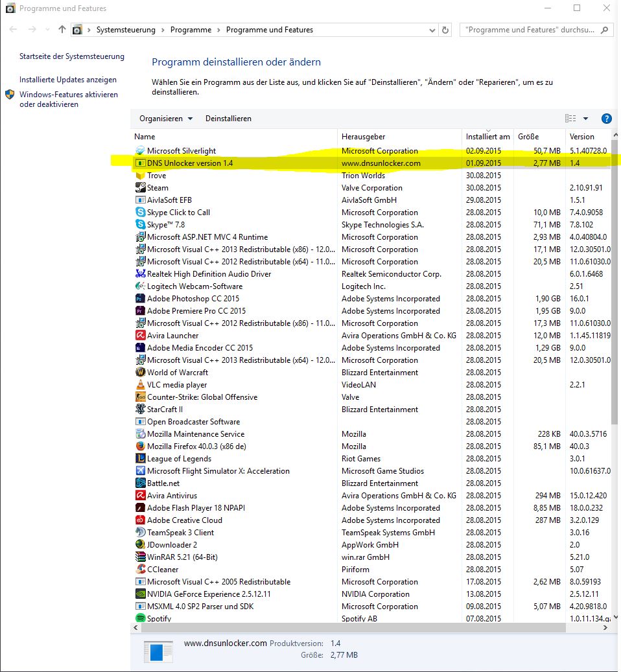The height and width of the screenshot is (672, 621).
Task: Select the Open Broadcaster Software row
Action: pos(371,422)
